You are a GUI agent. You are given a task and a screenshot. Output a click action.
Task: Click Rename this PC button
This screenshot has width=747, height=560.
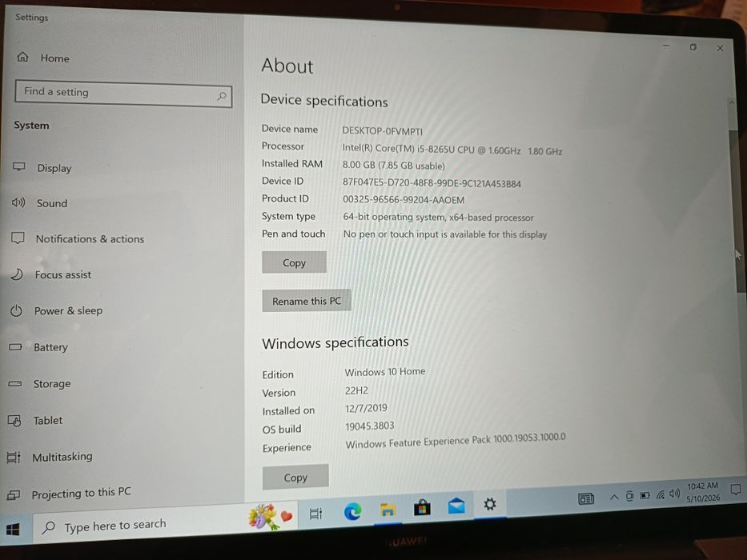[307, 301]
